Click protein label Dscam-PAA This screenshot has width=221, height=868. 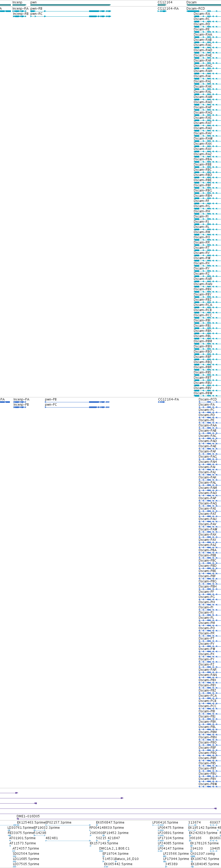click(207, 425)
